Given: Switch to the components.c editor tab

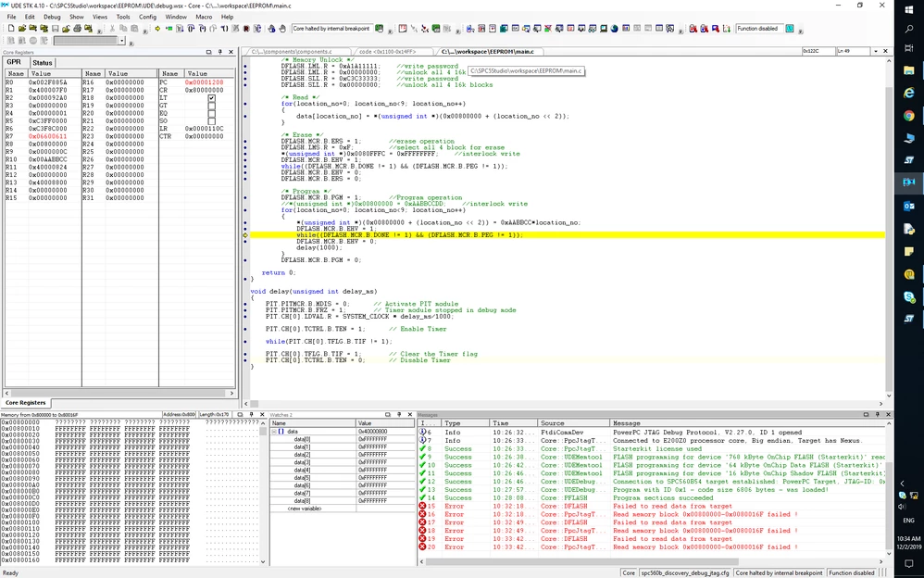Looking at the screenshot, I should [291, 52].
